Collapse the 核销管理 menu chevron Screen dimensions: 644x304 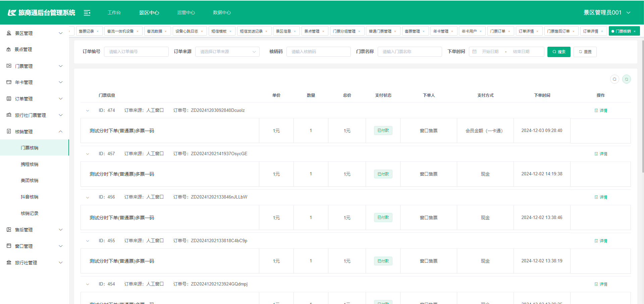coord(61,132)
